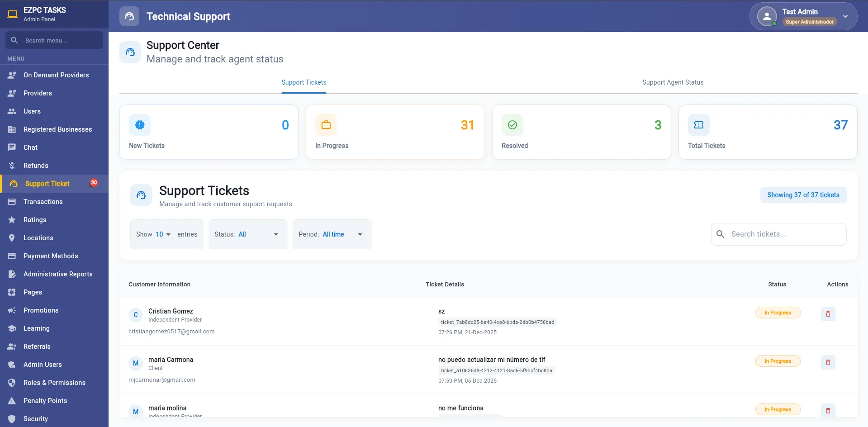Open Pages in the sidebar menu
The image size is (868, 427).
click(54, 292)
